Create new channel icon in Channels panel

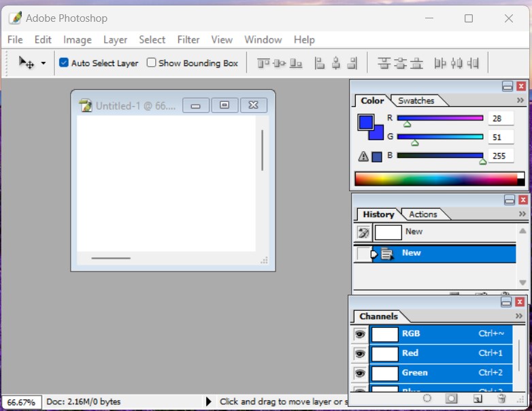point(478,398)
